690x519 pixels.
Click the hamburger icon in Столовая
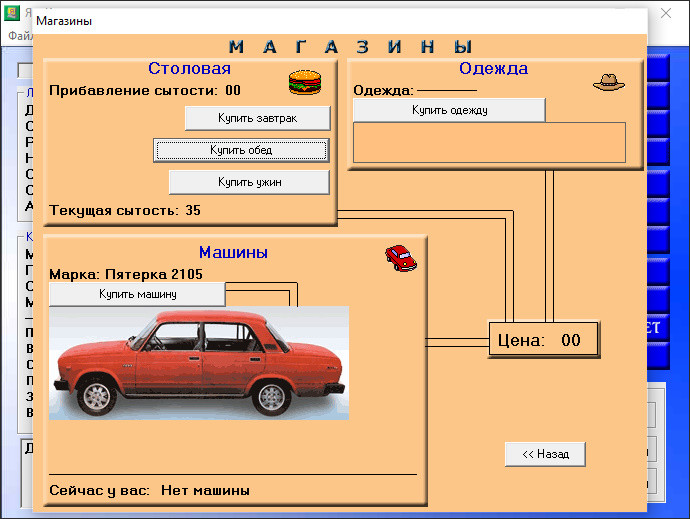[304, 81]
